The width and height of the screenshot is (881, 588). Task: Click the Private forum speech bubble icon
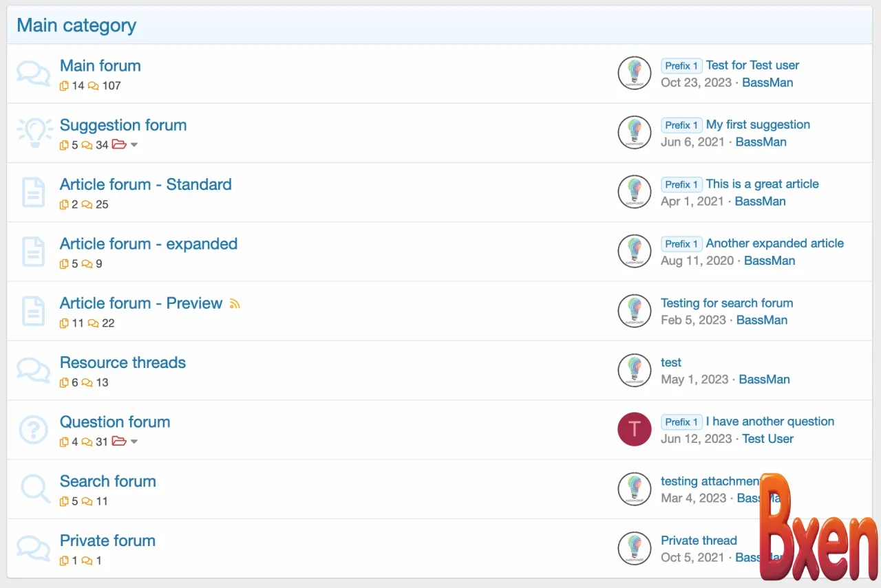[x=33, y=548]
